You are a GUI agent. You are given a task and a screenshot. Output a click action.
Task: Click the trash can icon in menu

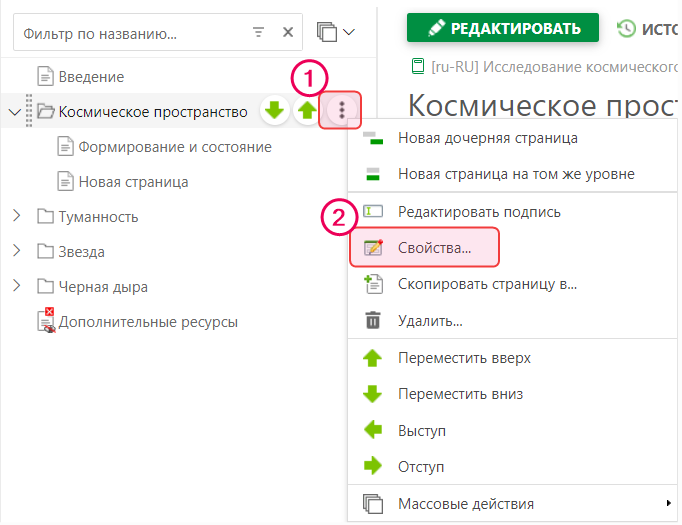(373, 320)
